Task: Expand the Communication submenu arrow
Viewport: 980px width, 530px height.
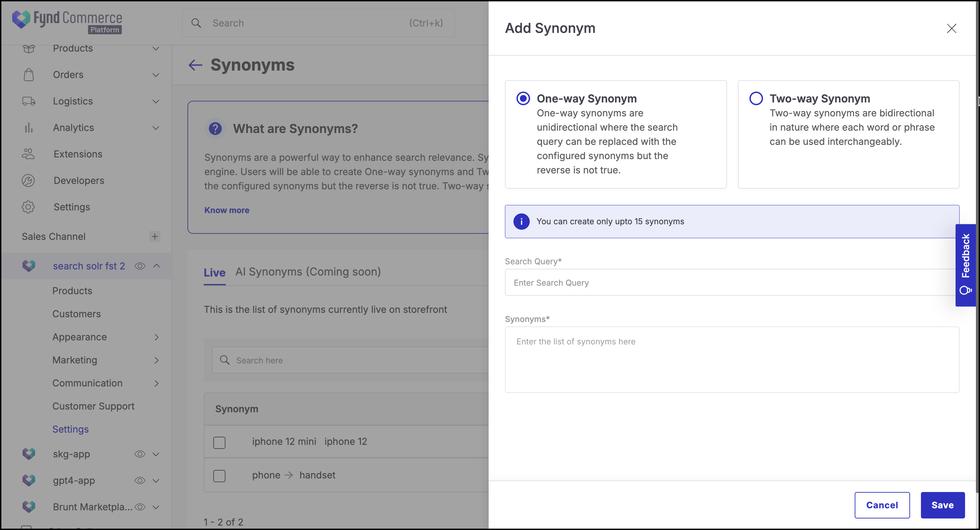Action: tap(156, 383)
